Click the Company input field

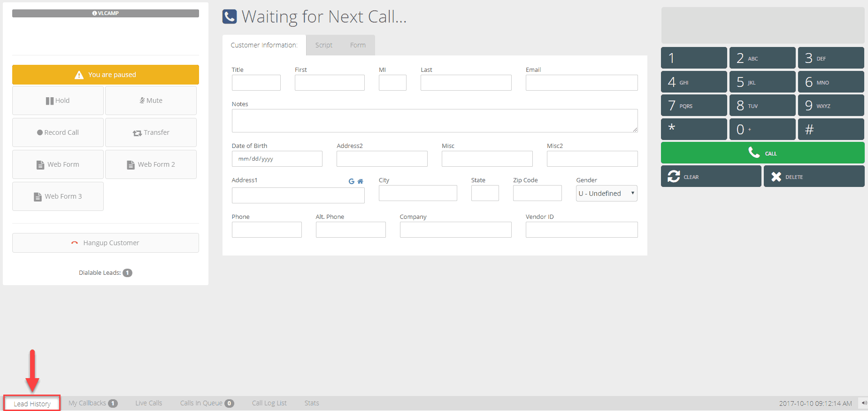[456, 230]
